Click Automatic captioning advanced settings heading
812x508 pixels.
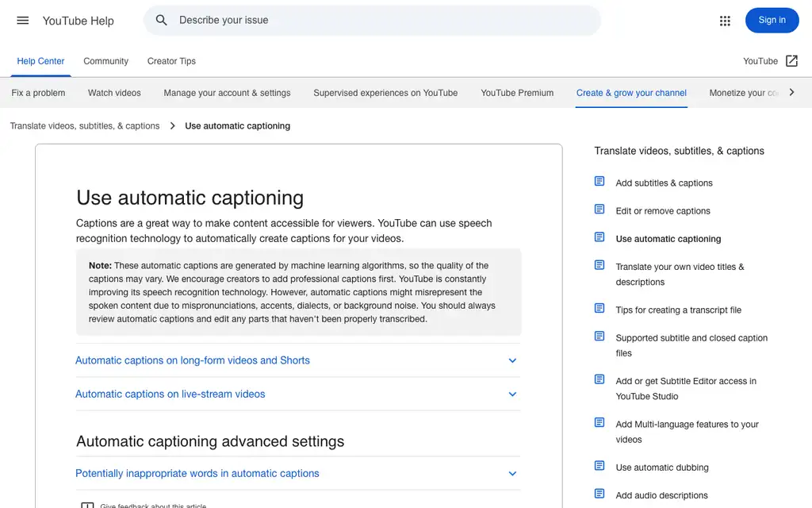click(x=210, y=441)
